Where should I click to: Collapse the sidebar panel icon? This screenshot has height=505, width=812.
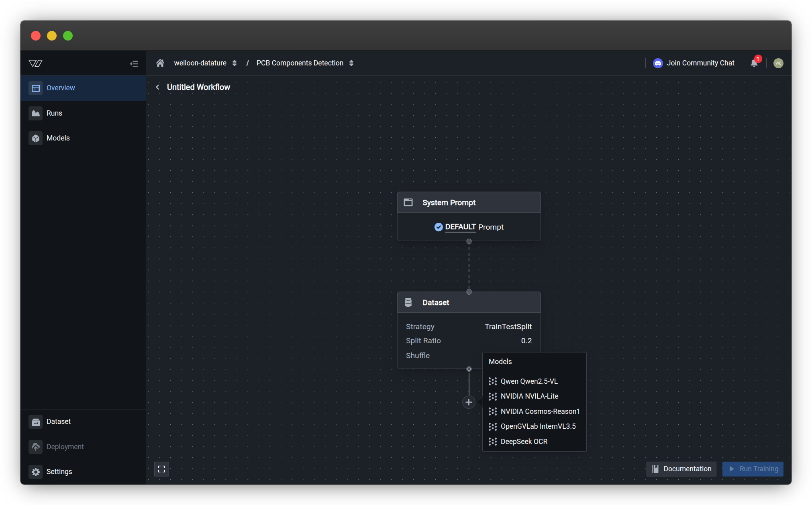point(134,63)
